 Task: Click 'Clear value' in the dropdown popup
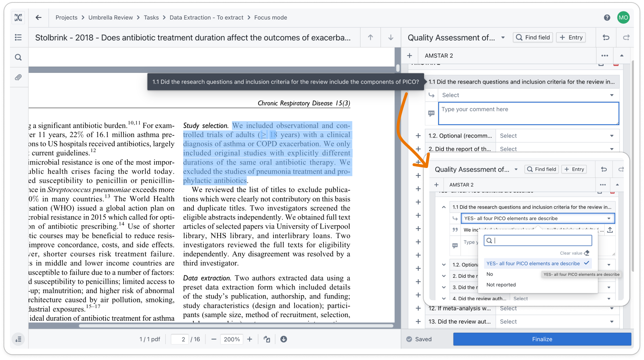[574, 253]
